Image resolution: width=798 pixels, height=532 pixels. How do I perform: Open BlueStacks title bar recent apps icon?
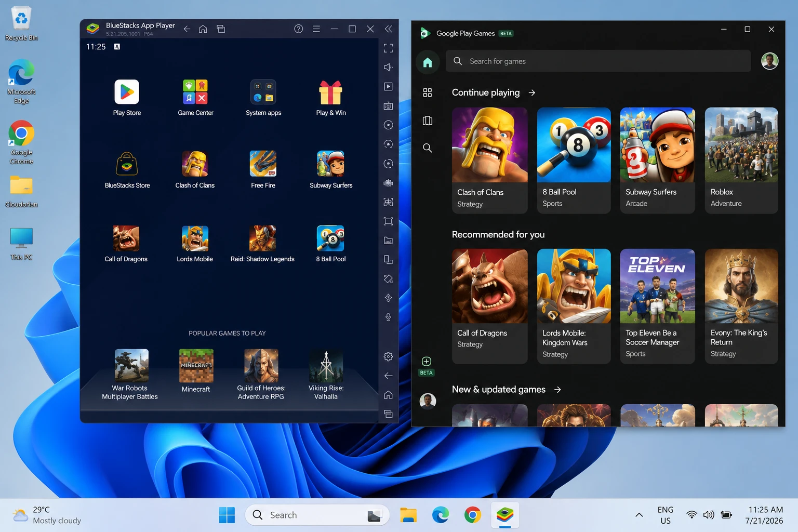221,29
